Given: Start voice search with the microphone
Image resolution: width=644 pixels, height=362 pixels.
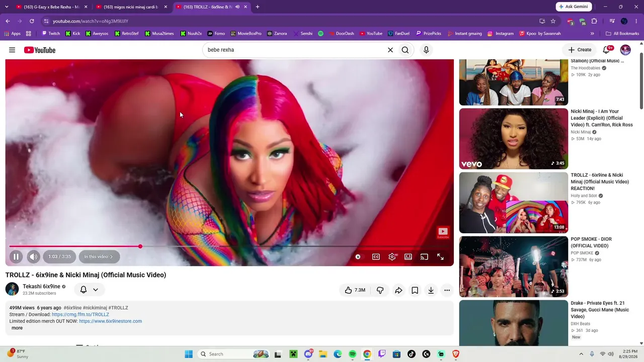Looking at the screenshot, I should click(426, 50).
